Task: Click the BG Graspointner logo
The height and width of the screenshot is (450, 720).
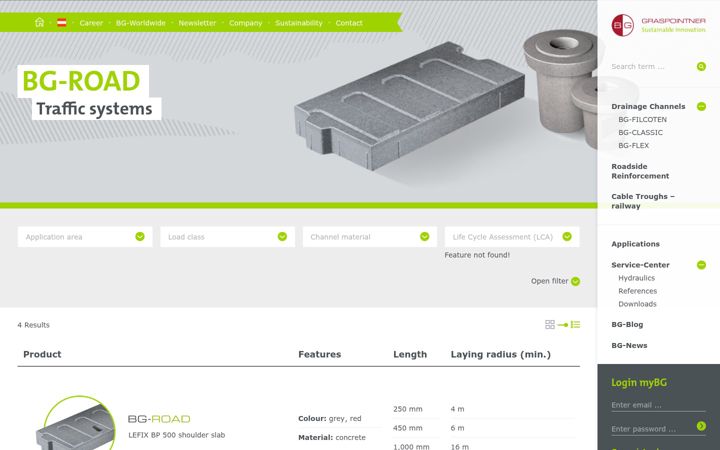Action: (x=658, y=25)
